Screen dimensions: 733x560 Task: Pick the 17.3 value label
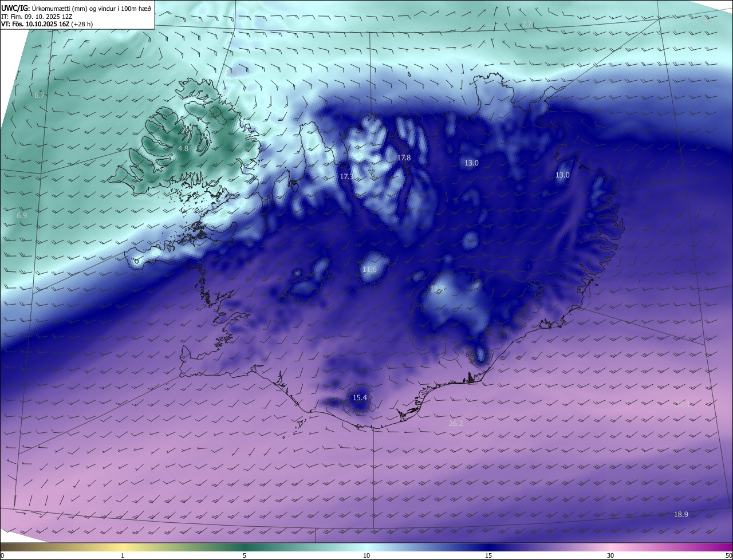click(346, 177)
